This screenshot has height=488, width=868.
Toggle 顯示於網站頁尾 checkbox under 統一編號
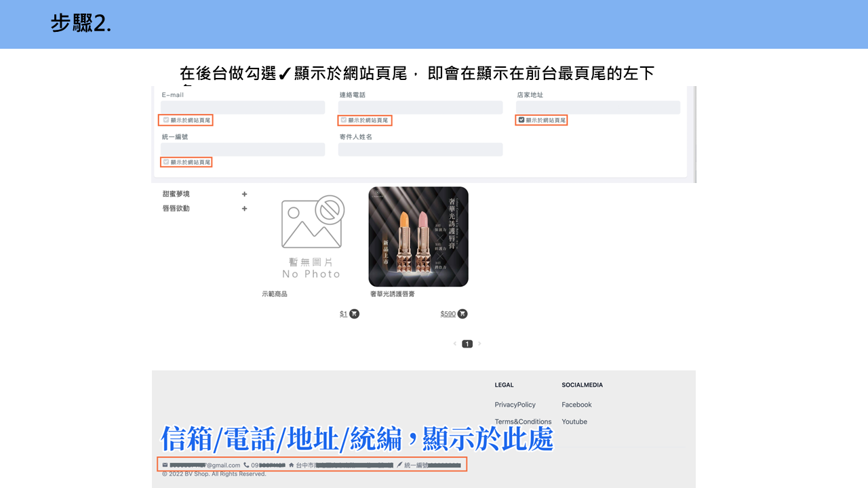pos(166,162)
